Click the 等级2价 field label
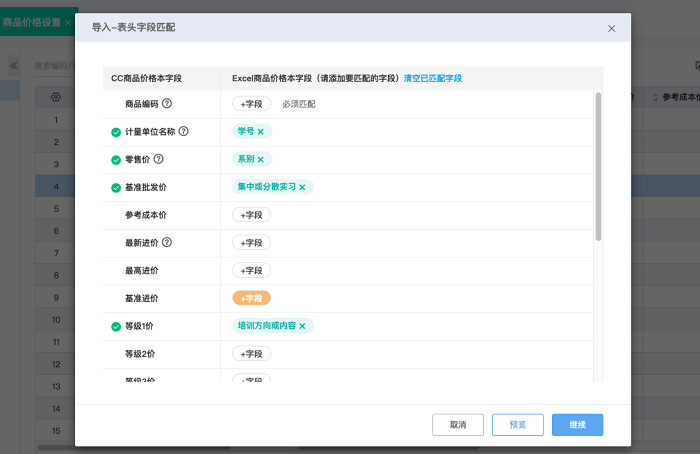Image resolution: width=700 pixels, height=454 pixels. [140, 354]
